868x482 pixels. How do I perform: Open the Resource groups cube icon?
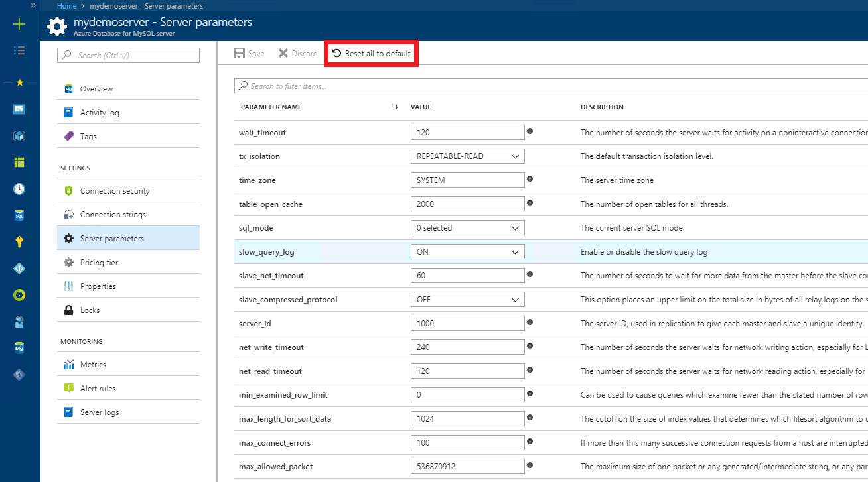pyautogui.click(x=19, y=135)
